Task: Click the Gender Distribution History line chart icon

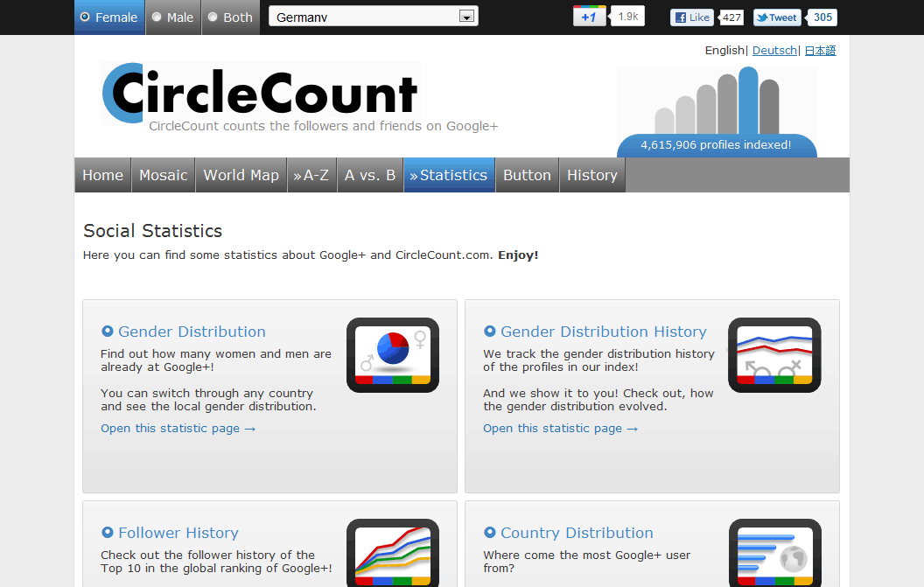Action: coord(774,355)
